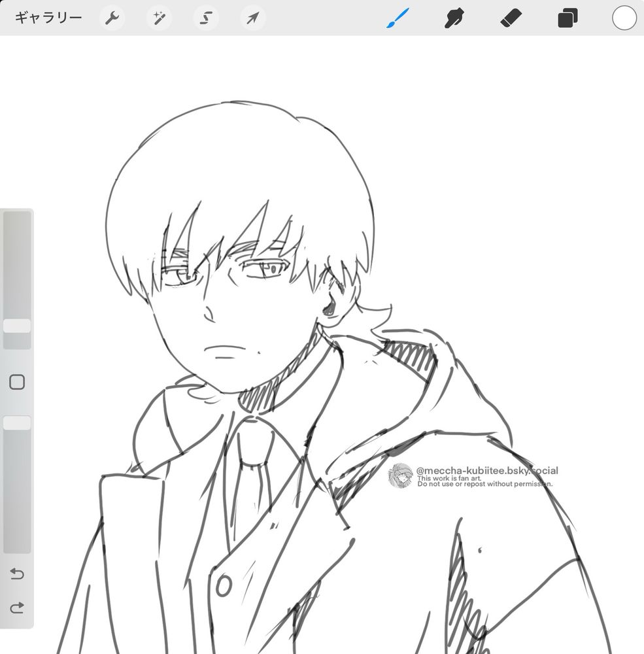This screenshot has width=644, height=654.
Task: Open the Layers panel
Action: coord(568,18)
